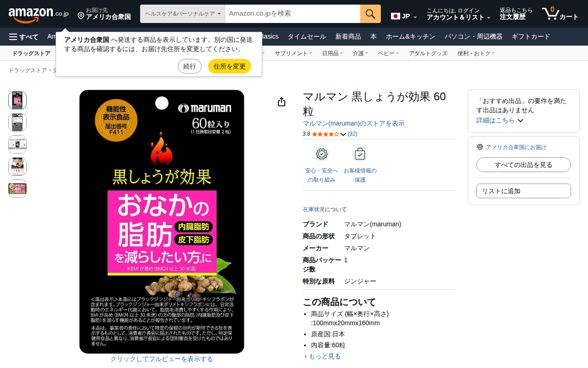Click the お客様情報の保護 bag icon
The height and width of the screenshot is (368, 588).
pos(360,154)
